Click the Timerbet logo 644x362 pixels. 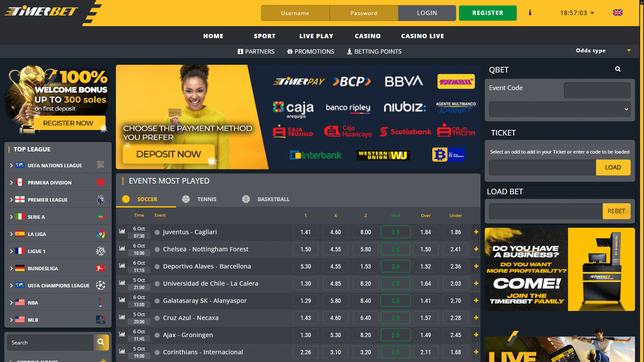[42, 11]
